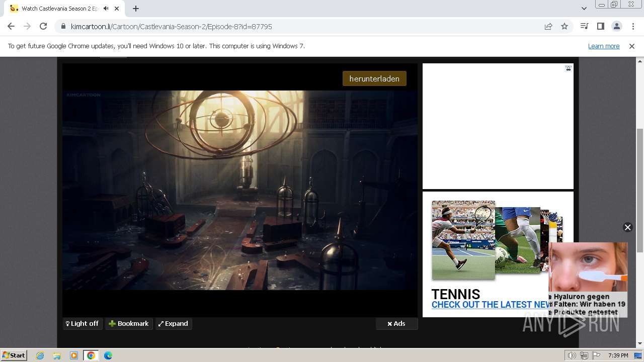Screen dimensions: 644x362
Task: View site info via padlock icon
Action: 63,26
